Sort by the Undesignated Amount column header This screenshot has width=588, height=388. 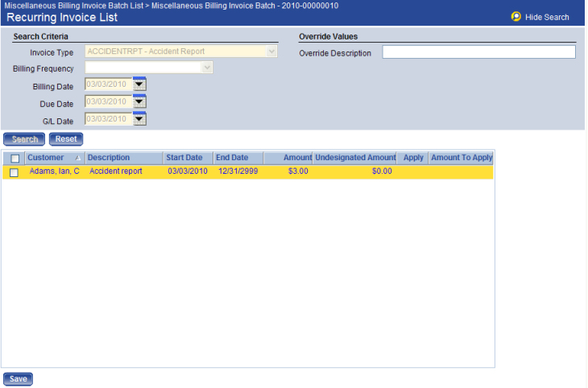click(x=355, y=158)
